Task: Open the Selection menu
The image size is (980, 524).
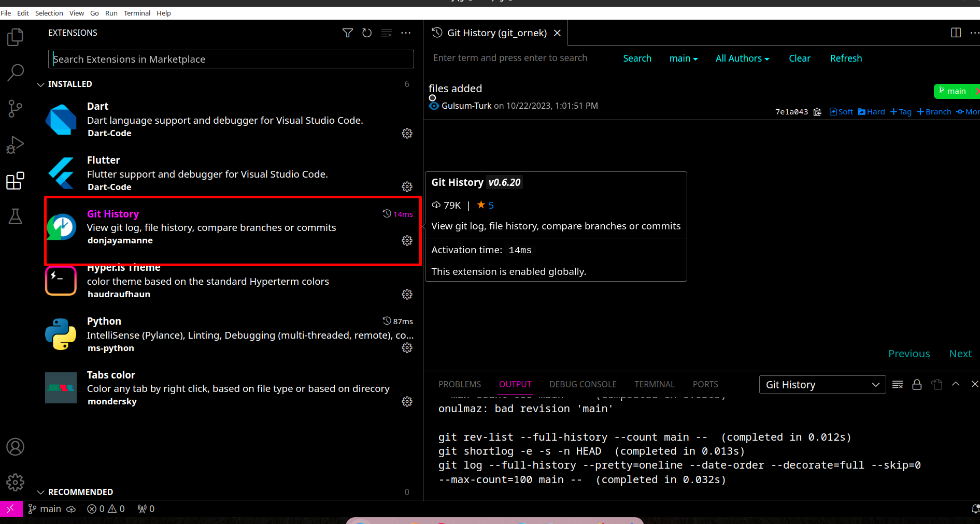Action: point(49,13)
